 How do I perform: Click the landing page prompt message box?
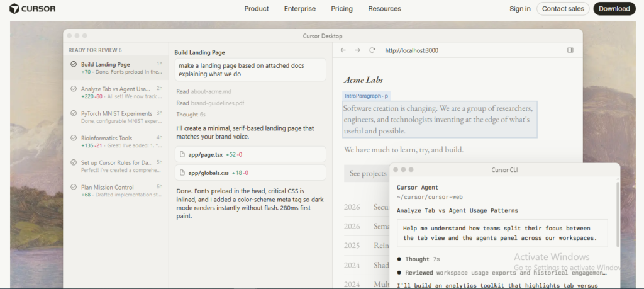[250, 69]
